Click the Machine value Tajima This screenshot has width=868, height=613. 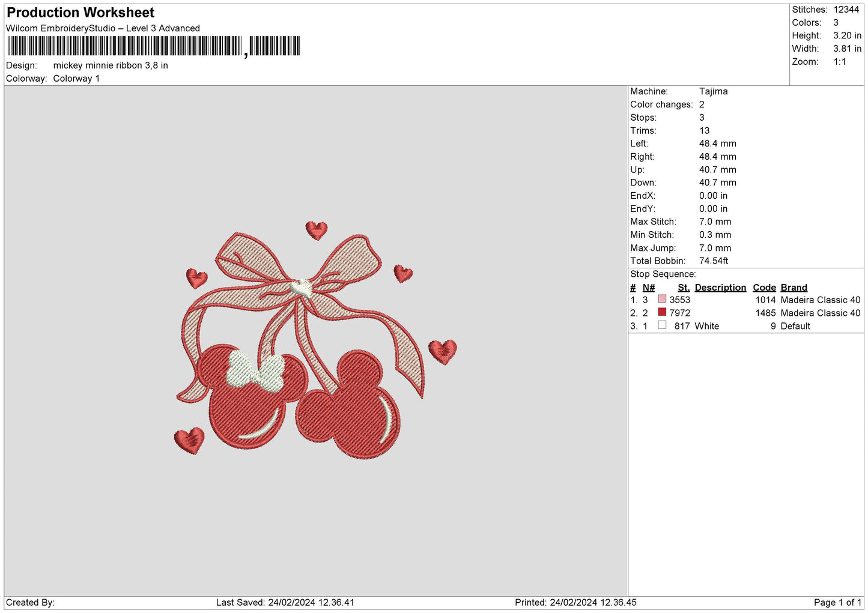tap(713, 91)
